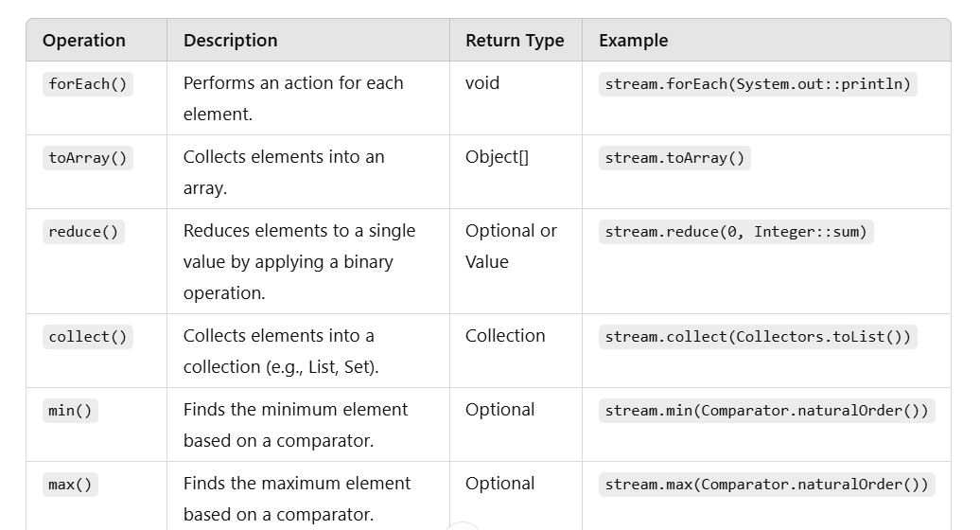Click the stream.max(Comparator.naturalOrder()) example code
The height and width of the screenshot is (530, 980).
(x=766, y=485)
